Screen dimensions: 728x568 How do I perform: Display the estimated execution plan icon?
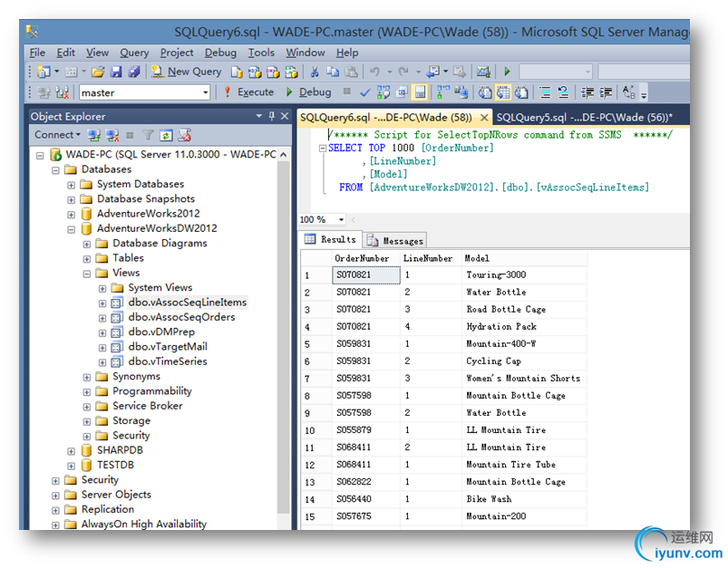pos(383,92)
